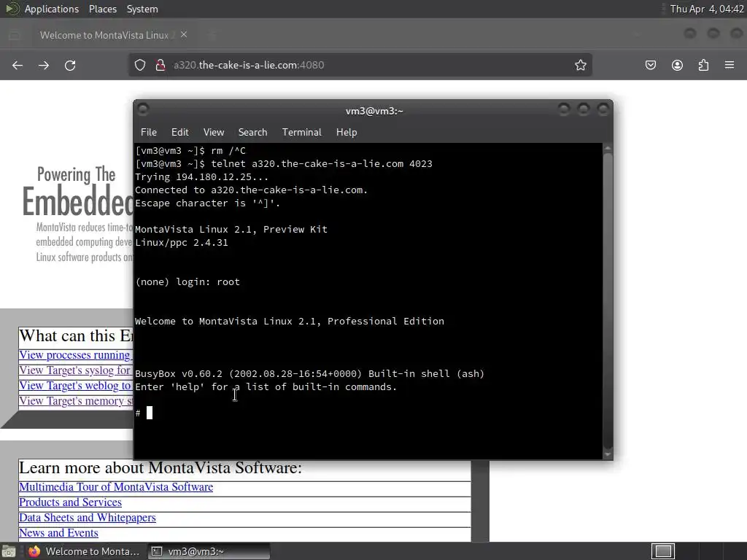Image resolution: width=747 pixels, height=560 pixels.
Task: Open terminal Edit menu
Action: tap(180, 133)
